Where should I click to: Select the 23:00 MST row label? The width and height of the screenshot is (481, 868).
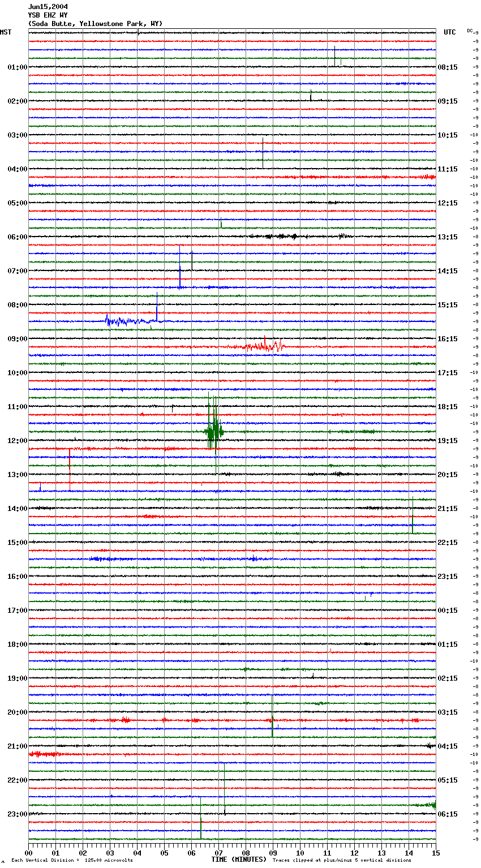pos(18,814)
